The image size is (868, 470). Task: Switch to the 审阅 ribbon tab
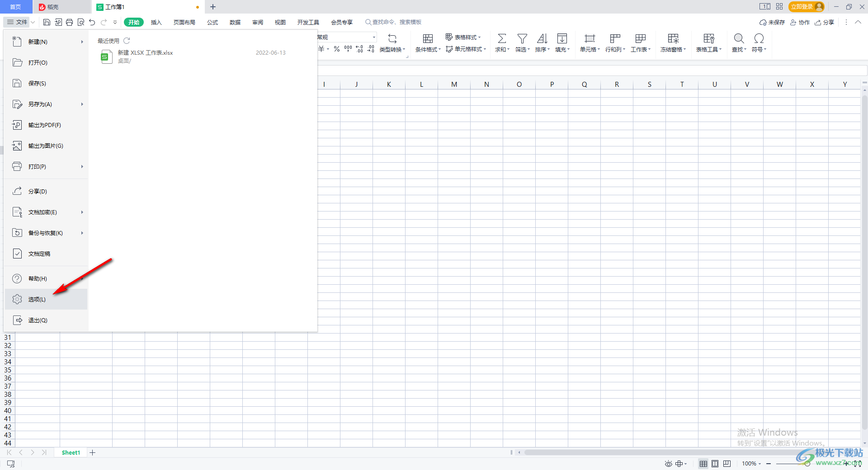[258, 22]
